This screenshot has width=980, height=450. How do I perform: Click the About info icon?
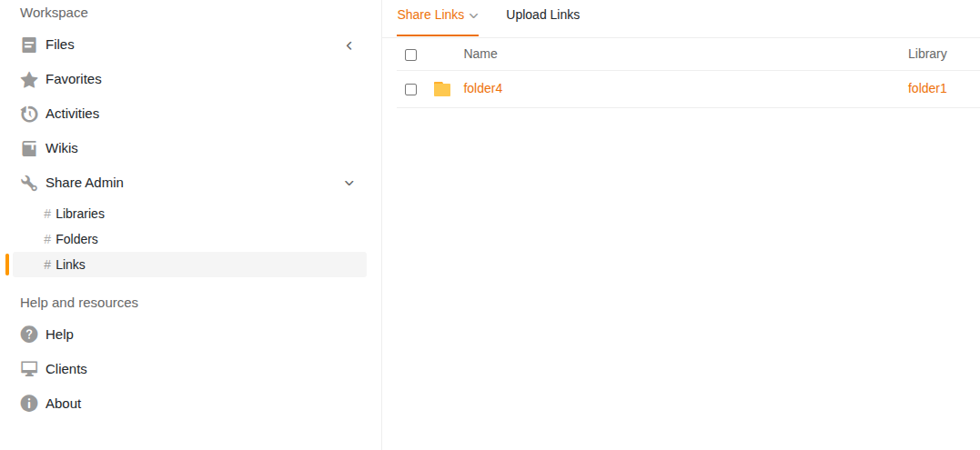point(29,404)
